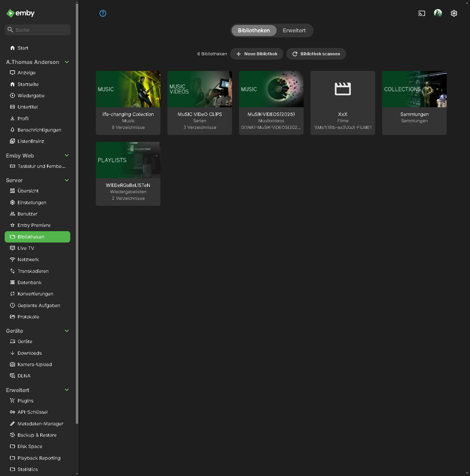Click the user profile avatar
This screenshot has height=476, width=470.
pos(438,13)
